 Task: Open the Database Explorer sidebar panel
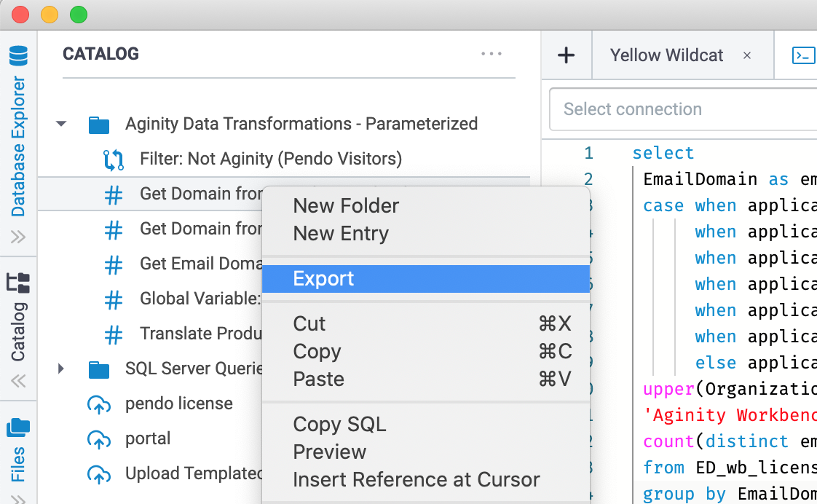tap(18, 130)
